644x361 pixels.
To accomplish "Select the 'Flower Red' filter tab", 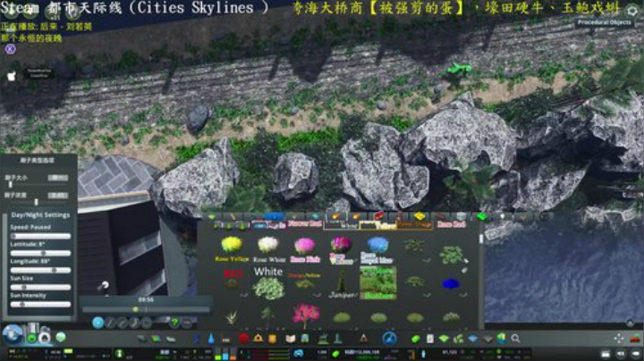I will point(304,224).
